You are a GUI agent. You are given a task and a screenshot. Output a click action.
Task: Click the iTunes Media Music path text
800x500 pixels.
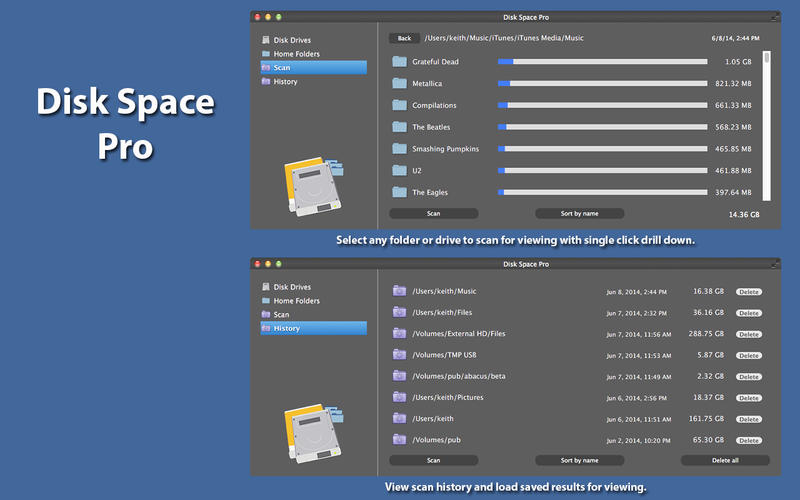pos(504,38)
